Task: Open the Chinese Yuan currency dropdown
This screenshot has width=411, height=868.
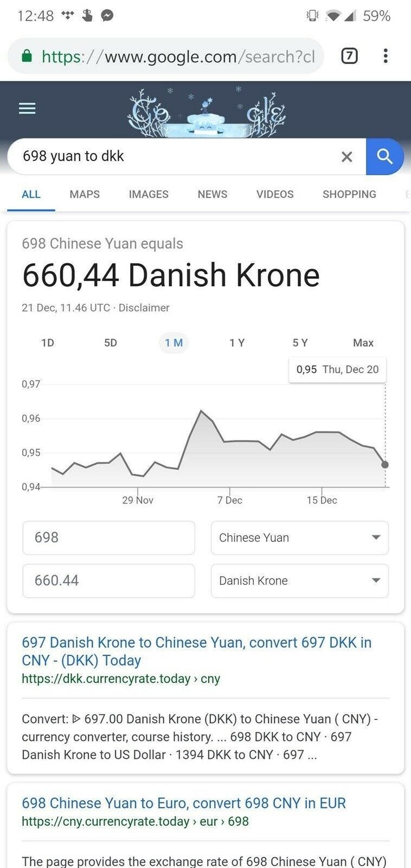Action: [x=299, y=538]
